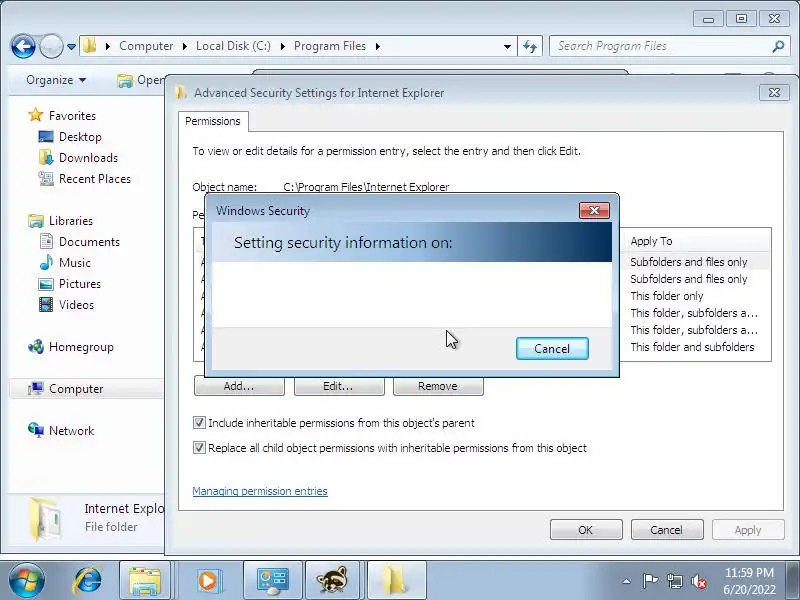Screen dimensions: 800x600
Task: Open Documents library
Action: (89, 241)
